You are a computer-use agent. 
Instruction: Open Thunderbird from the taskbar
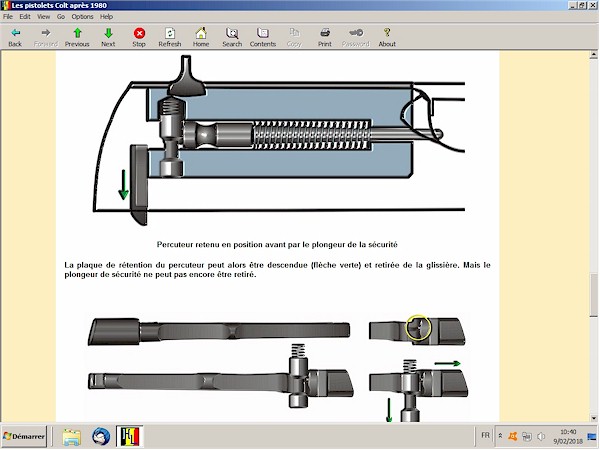pyautogui.click(x=101, y=437)
